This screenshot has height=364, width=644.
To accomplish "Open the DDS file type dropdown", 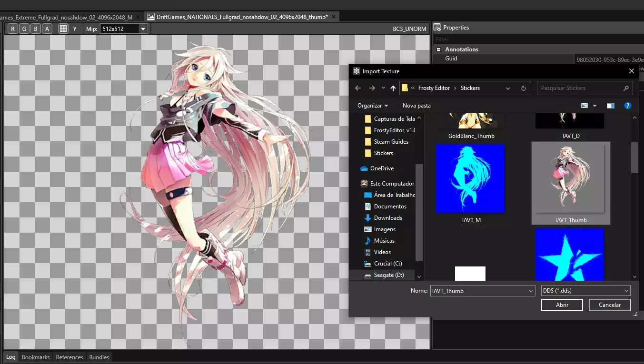I will [585, 291].
